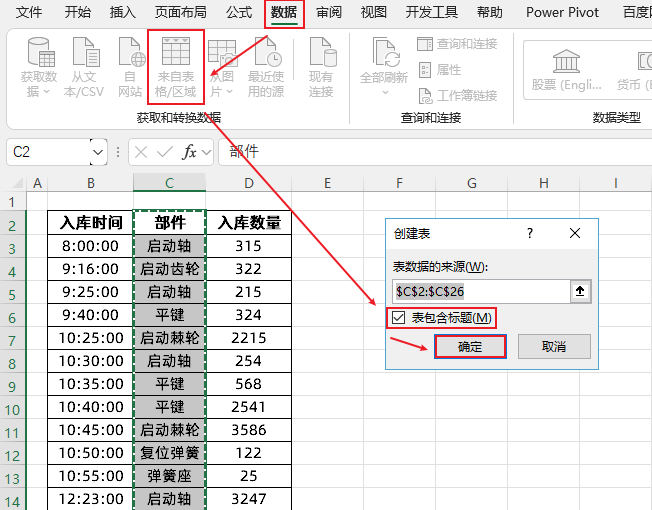Click cell 弹簧座
Image resolution: width=652 pixels, height=510 pixels.
[x=169, y=476]
